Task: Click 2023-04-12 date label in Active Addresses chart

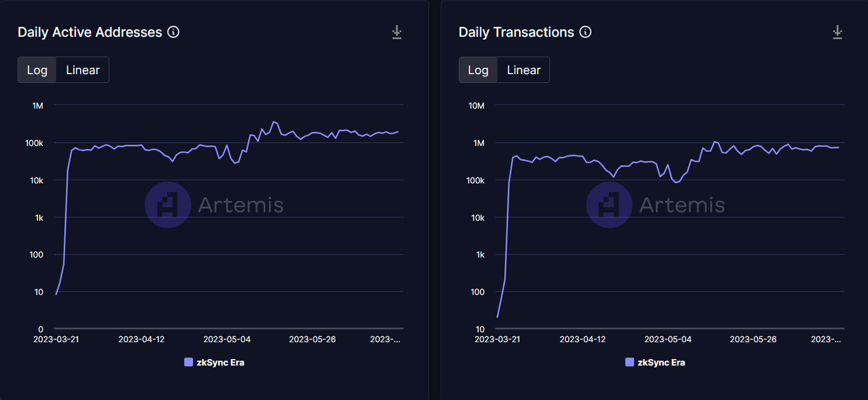Action: 141,339
